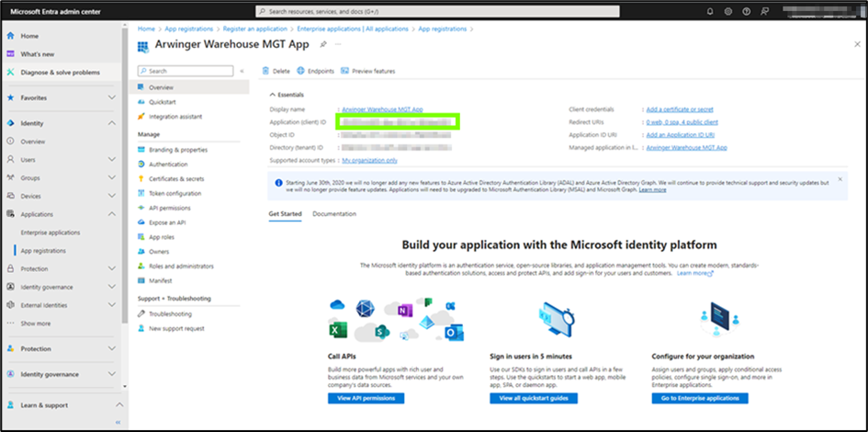Expand the Favorites section
868x432 pixels.
click(x=111, y=97)
